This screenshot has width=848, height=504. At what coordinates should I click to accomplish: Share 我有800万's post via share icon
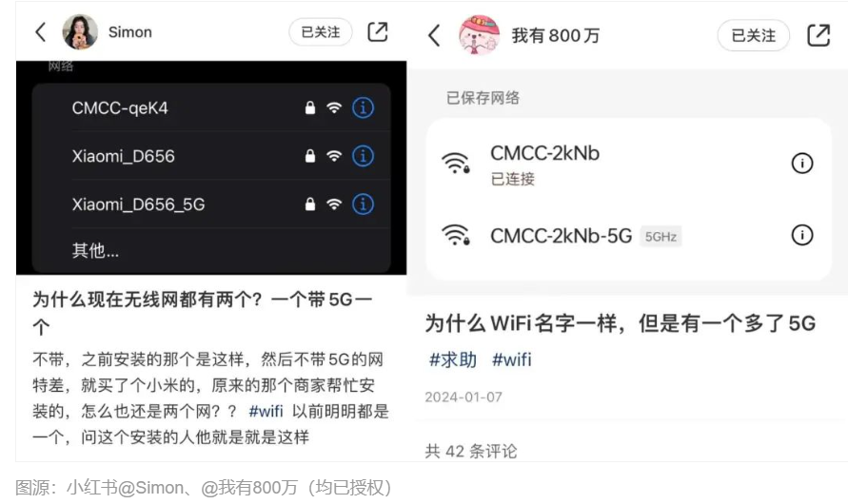[x=818, y=35]
